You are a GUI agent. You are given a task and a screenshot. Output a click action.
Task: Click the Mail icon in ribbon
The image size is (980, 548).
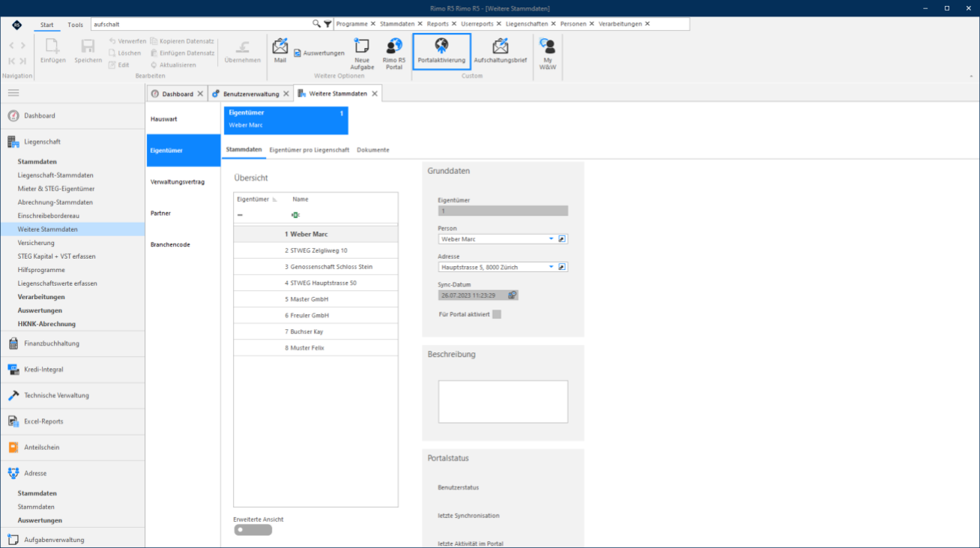pos(279,46)
